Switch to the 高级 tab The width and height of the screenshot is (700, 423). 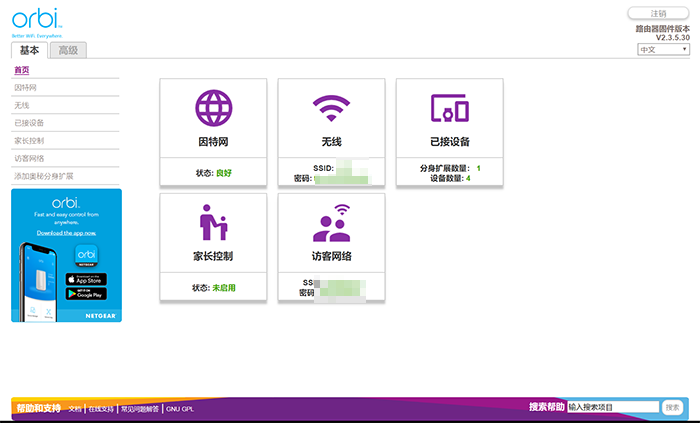(69, 50)
